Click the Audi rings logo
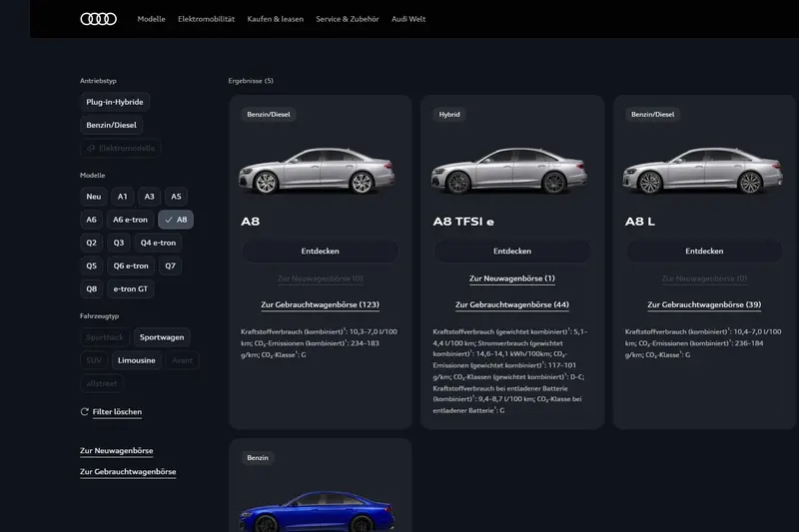Screen dimensions: 799x532 tap(98, 19)
